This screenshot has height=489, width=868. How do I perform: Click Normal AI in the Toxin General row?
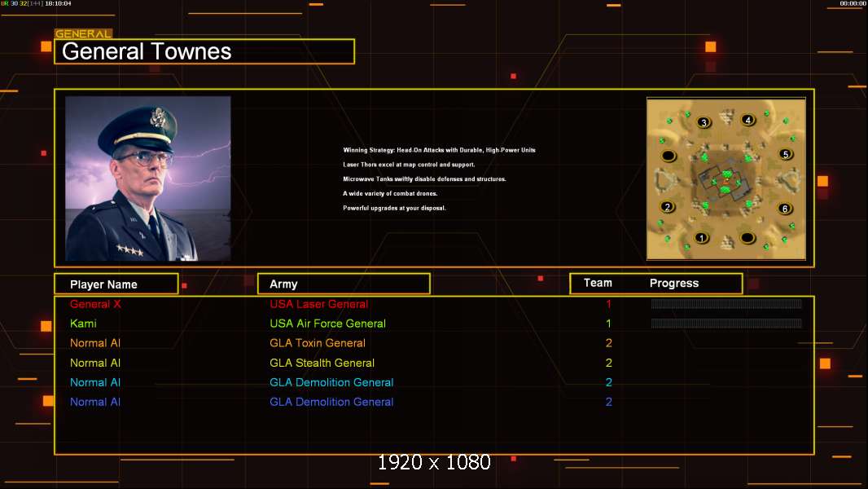click(95, 343)
